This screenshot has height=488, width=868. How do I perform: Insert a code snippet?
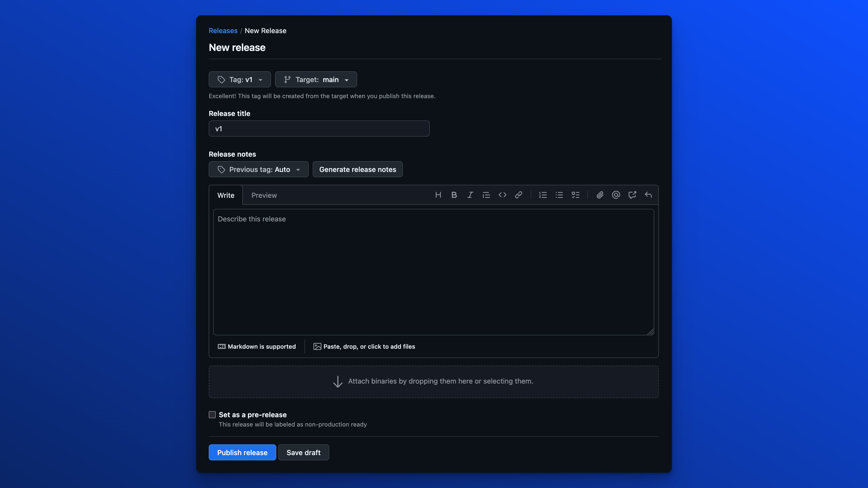(x=502, y=195)
